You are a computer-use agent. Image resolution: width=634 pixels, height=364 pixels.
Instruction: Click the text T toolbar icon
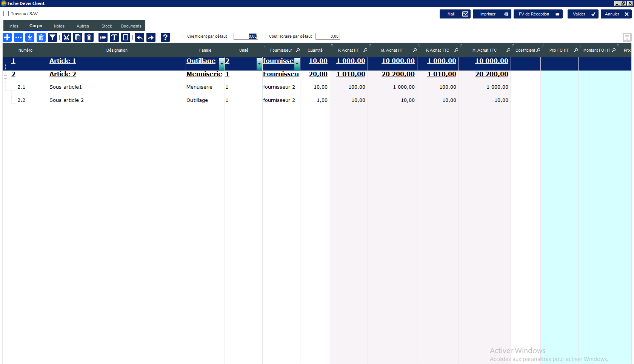tap(114, 37)
